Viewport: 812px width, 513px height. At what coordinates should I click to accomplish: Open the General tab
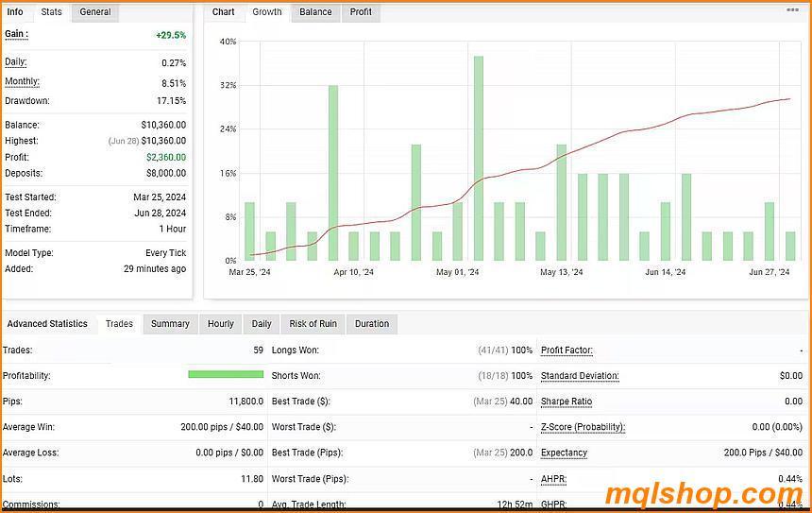point(94,12)
